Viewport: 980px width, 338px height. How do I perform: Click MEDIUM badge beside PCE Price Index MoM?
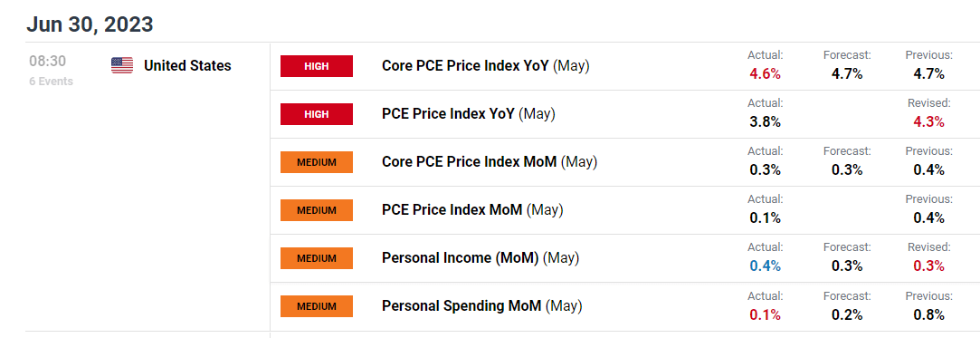pos(317,210)
